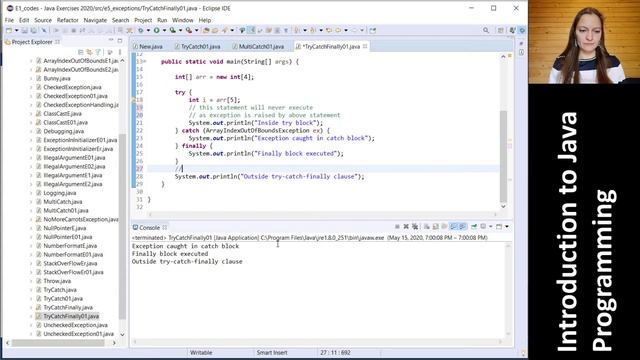Toggle Scroll Lock in Console toolbar
640x360 pixels.
[436, 227]
